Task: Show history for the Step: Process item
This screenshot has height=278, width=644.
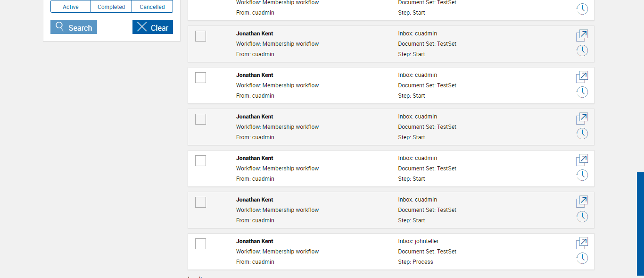Action: coord(582,258)
